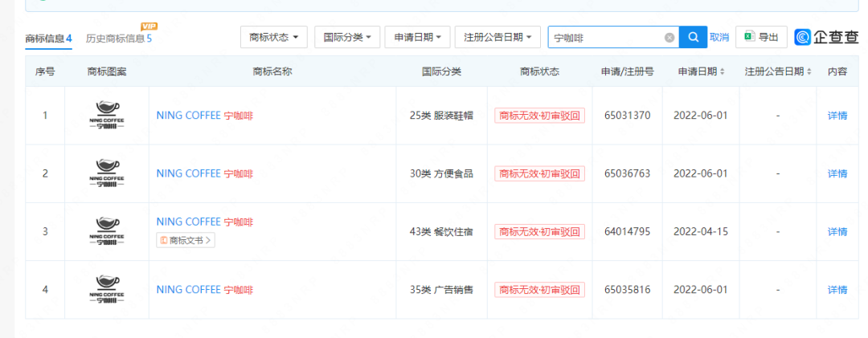This screenshot has width=868, height=338.
Task: Sort by 申请日期 column arrows
Action: 722,71
